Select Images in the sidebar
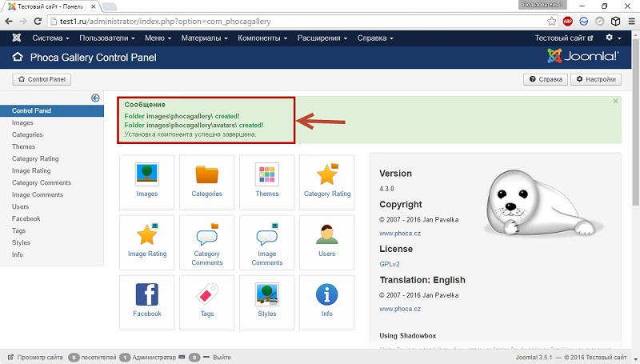The image size is (640, 364). click(22, 123)
